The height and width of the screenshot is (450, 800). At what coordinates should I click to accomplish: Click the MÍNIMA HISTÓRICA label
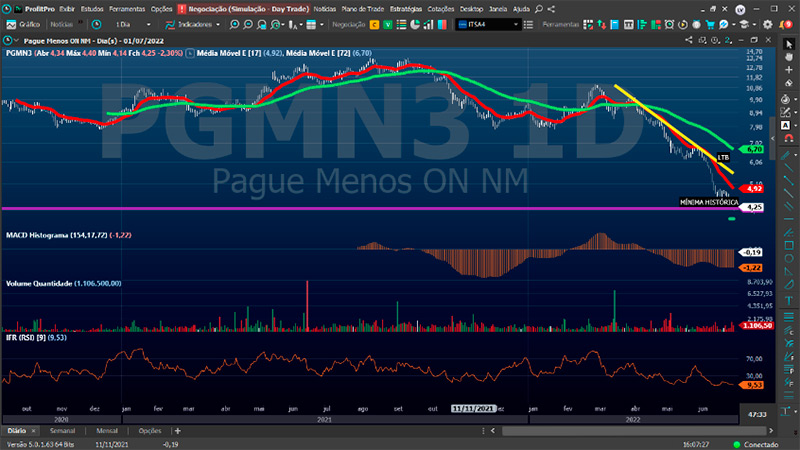pyautogui.click(x=709, y=202)
